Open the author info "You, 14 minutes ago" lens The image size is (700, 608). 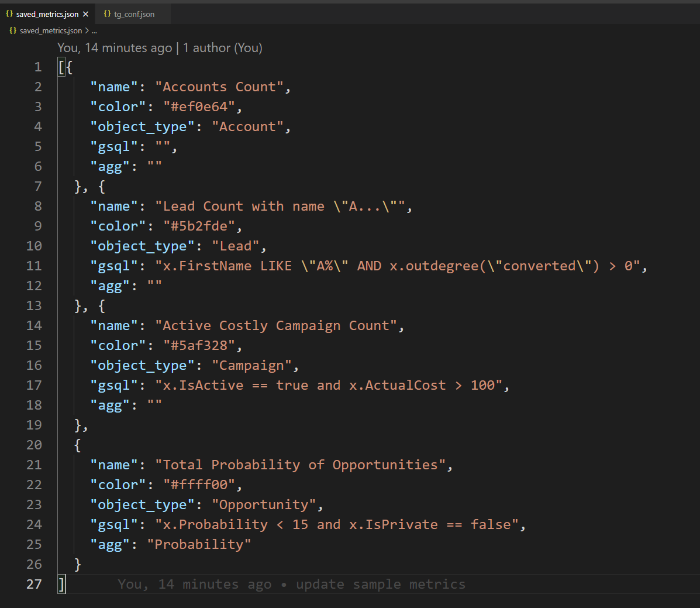point(160,48)
